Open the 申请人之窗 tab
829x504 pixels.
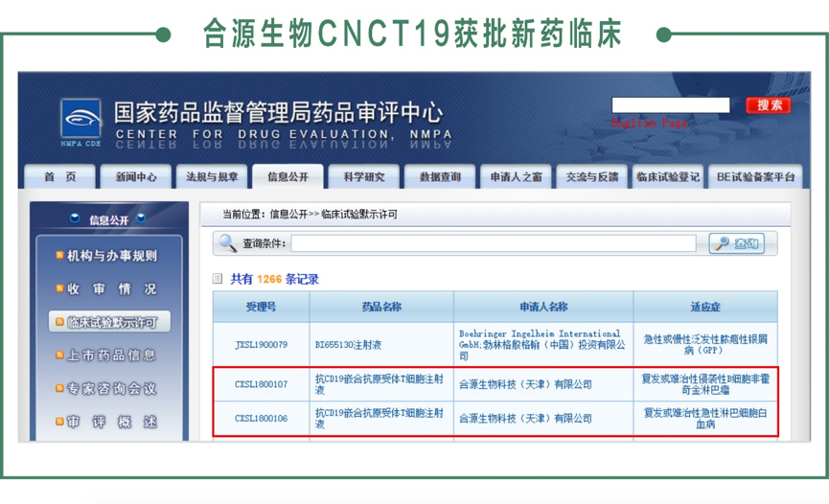516,176
